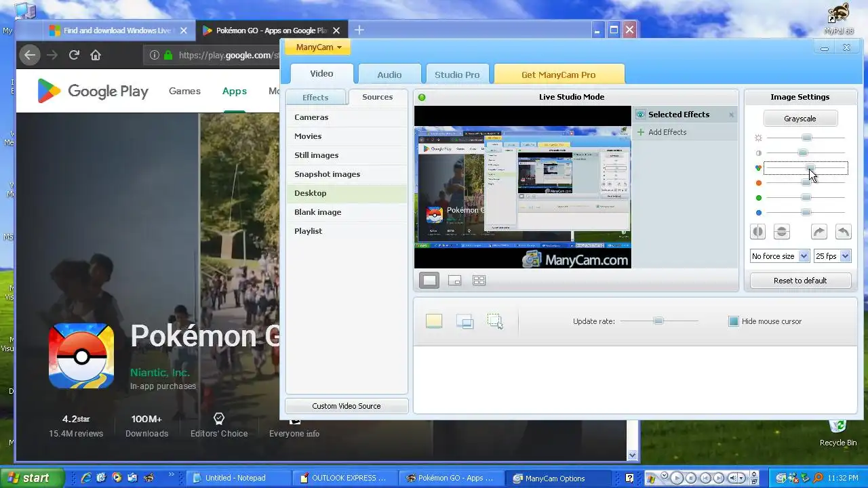Click the Windows start button
Viewport: 868px width, 488px height.
point(32,478)
